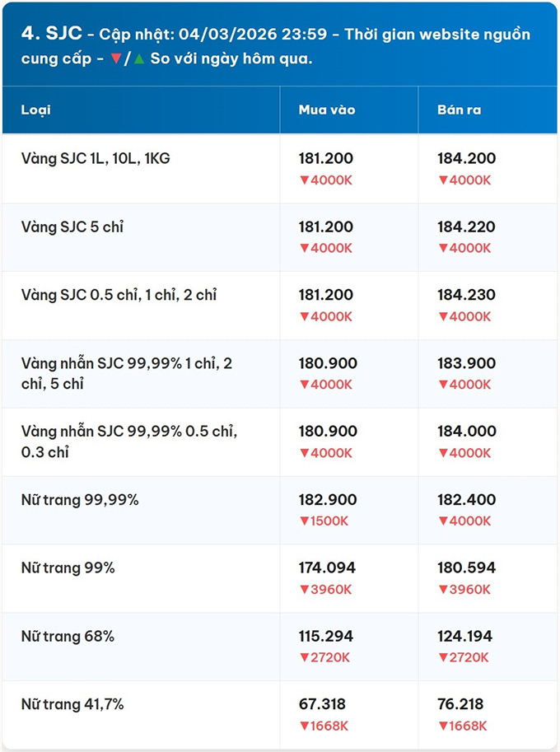Click the down arrow under Vàng SJC 5 chỉ buying price

point(303,247)
